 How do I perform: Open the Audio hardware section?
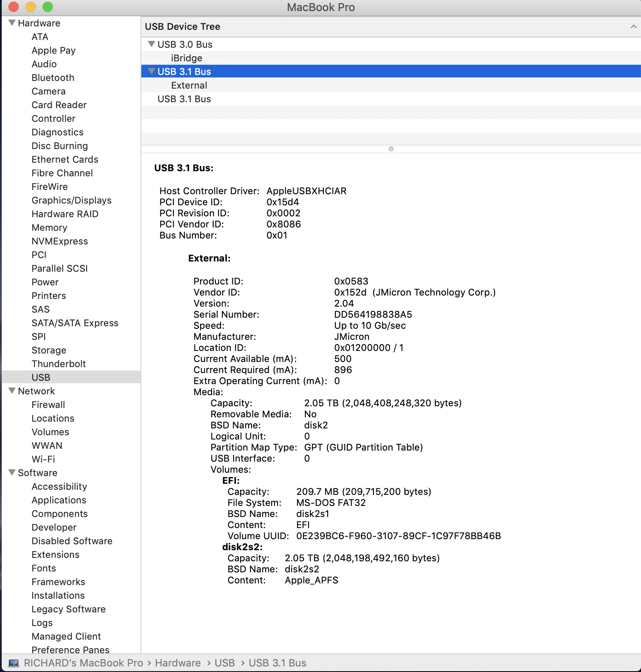44,64
